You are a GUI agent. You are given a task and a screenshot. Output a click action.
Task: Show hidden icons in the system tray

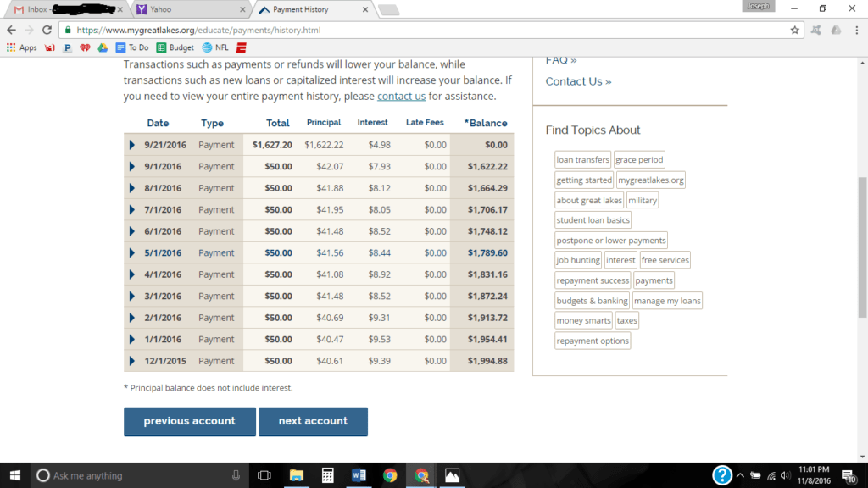click(x=739, y=476)
